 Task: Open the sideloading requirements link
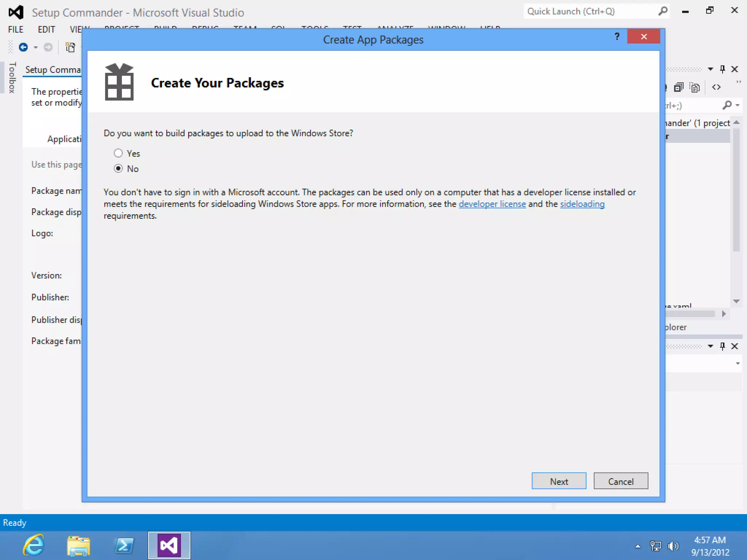tap(582, 204)
